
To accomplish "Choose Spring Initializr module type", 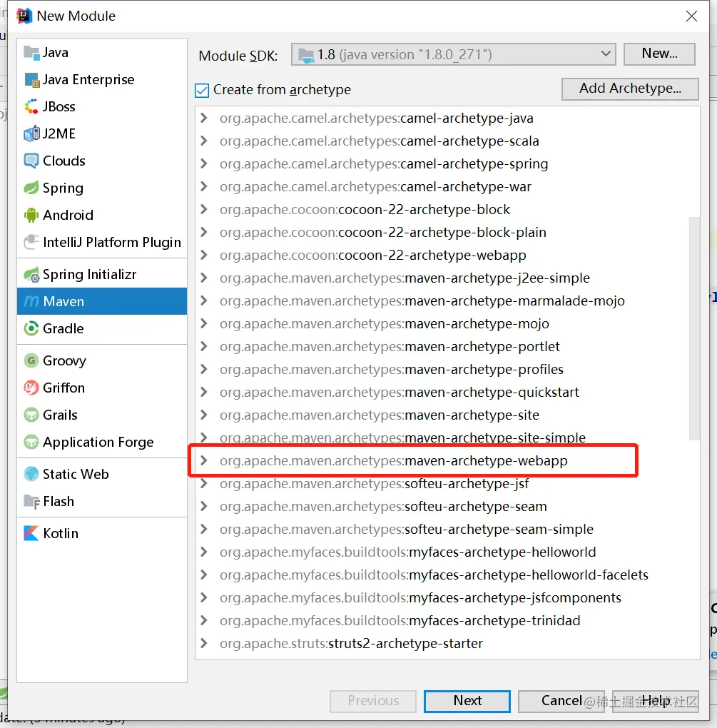I will 102,274.
